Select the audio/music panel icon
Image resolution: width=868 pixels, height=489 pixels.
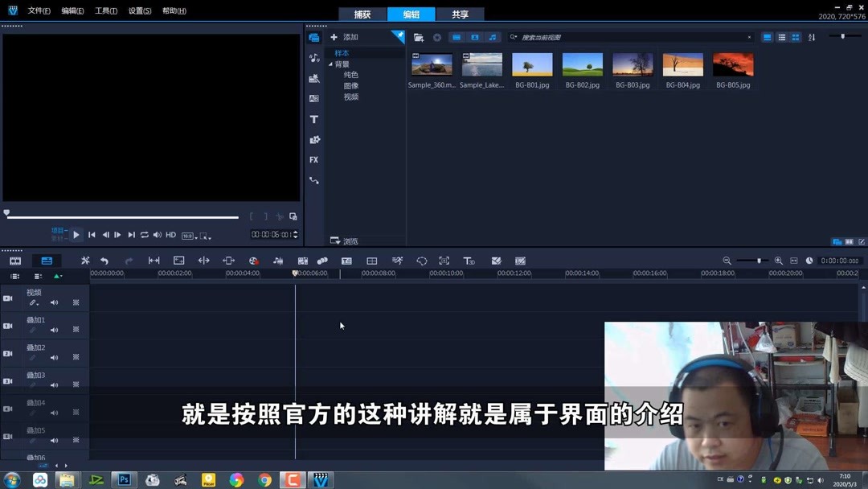(x=313, y=57)
